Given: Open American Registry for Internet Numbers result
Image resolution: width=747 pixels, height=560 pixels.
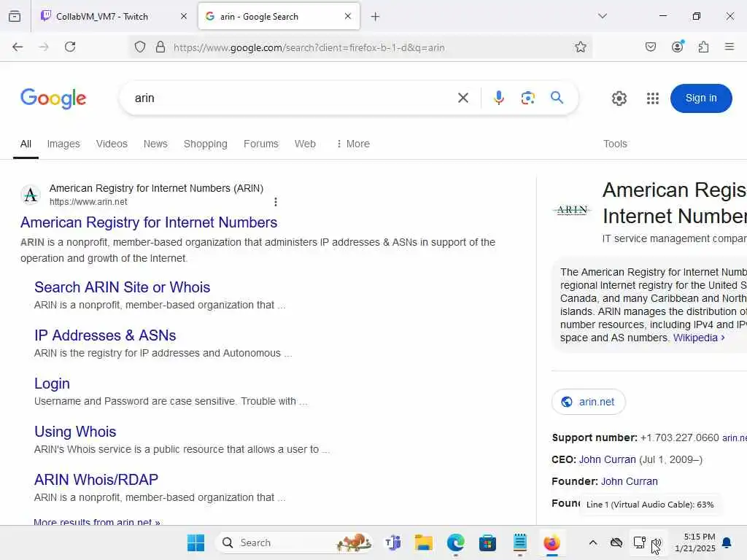Looking at the screenshot, I should tap(149, 222).
